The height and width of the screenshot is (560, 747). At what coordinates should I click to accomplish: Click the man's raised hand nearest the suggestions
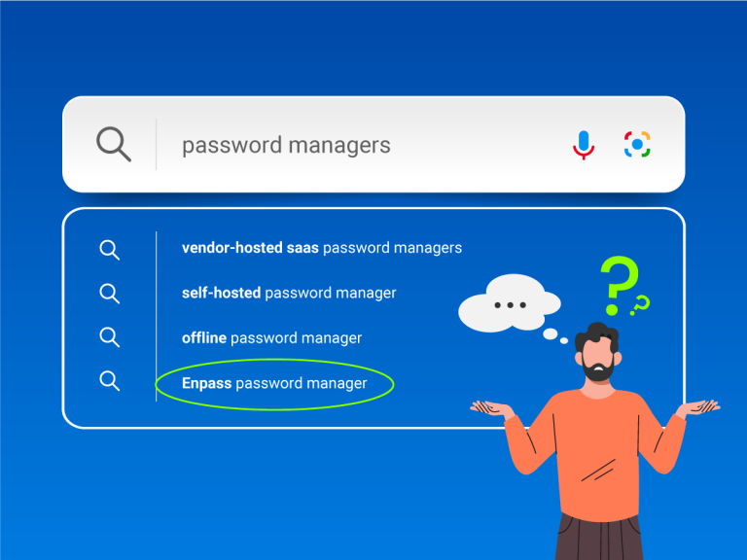point(489,409)
